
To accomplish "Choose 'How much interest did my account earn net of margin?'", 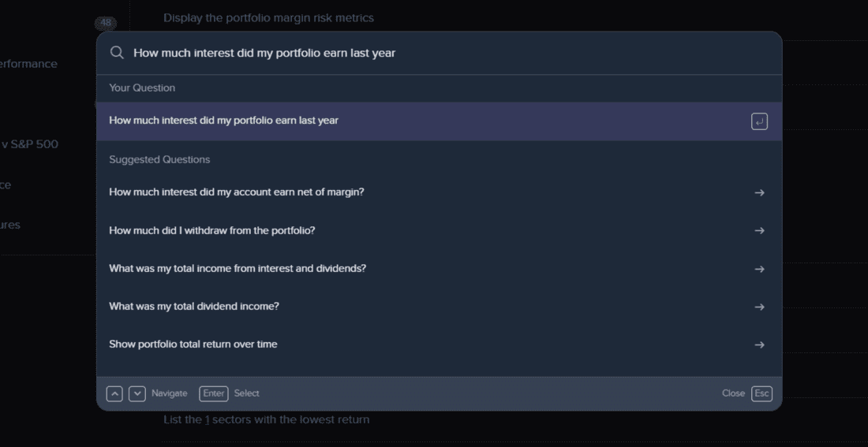I will pos(237,192).
